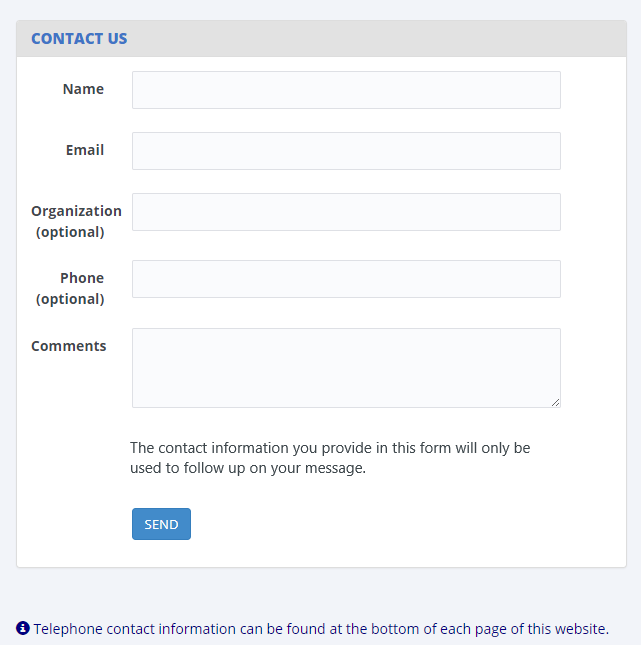Grab the Comments box resize handle
Viewport: 641px width, 645px height.
pyautogui.click(x=556, y=403)
